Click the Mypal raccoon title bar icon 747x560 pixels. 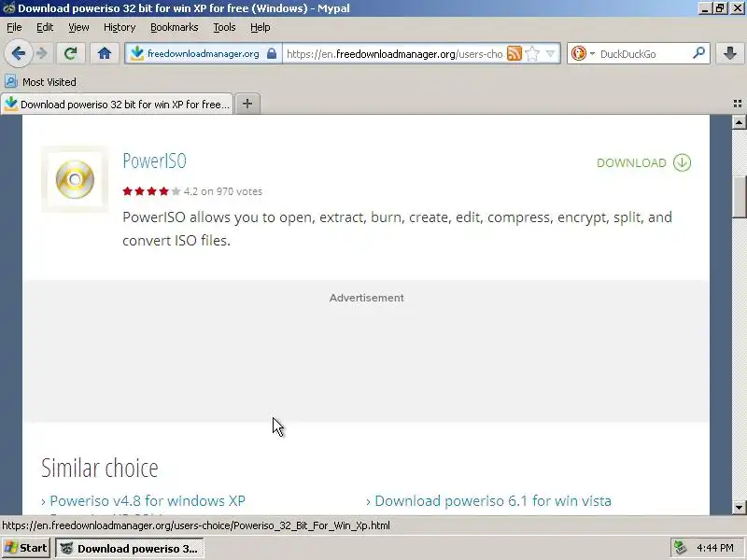pos(8,8)
